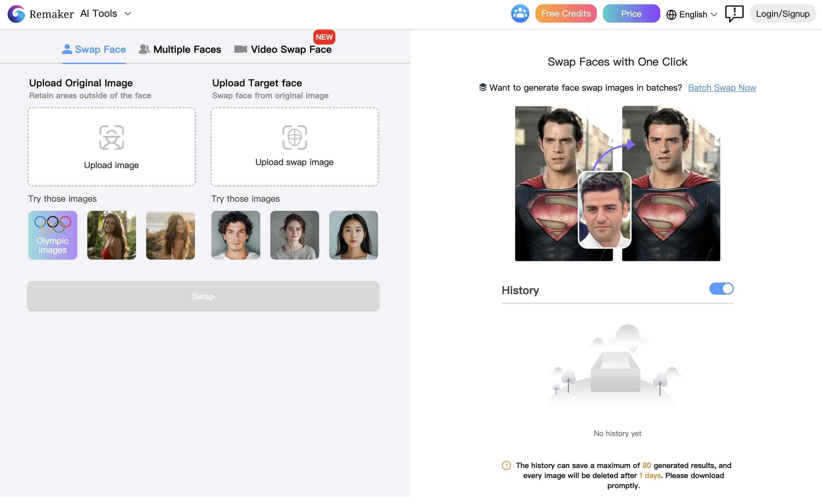Click the orange info icon near history note
The image size is (822, 504).
pos(506,465)
